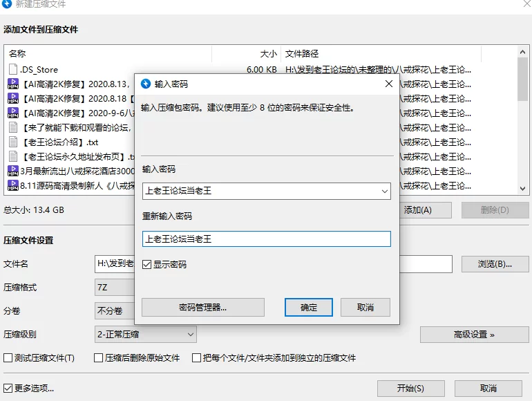Click the text file icon beside 老王论坛介绍.txt
The image size is (532, 401).
click(x=13, y=142)
